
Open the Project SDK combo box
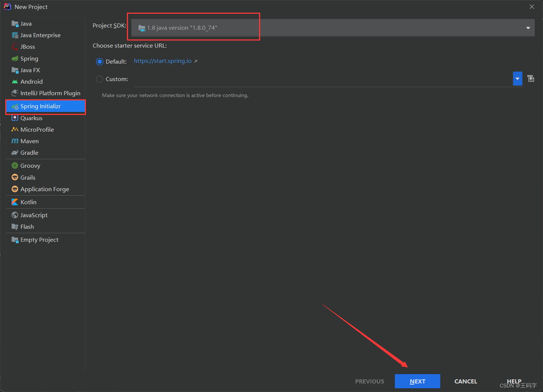[x=333, y=28]
